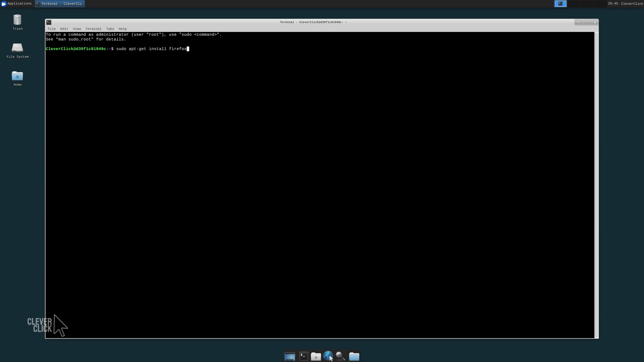Open the File menu
Screen dimensions: 644x362
pos(52,29)
